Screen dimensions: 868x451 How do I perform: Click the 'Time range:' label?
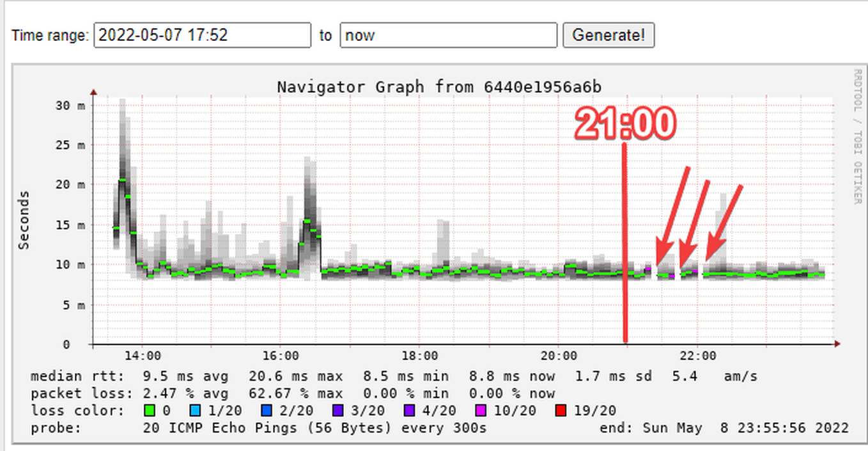coord(50,35)
